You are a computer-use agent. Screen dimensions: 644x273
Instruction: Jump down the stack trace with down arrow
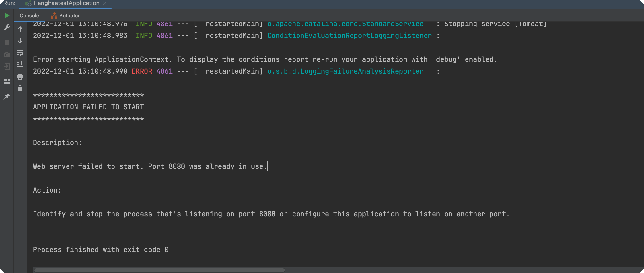click(x=20, y=41)
